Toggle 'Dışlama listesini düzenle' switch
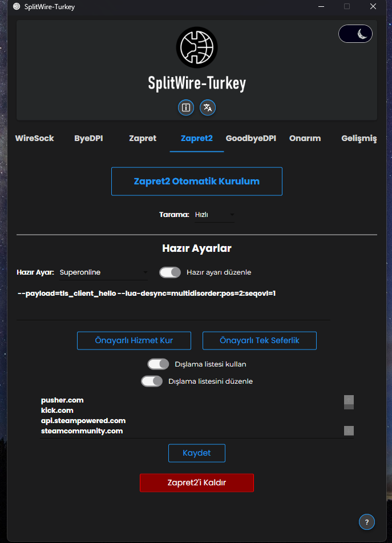This screenshot has width=392, height=543. tap(152, 381)
